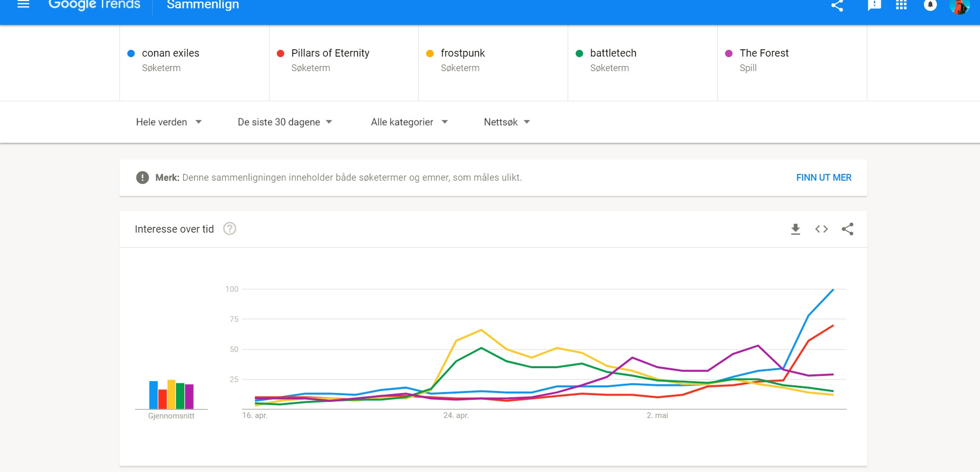Click the 100 axis value label
The width and height of the screenshot is (980, 472).
point(232,289)
